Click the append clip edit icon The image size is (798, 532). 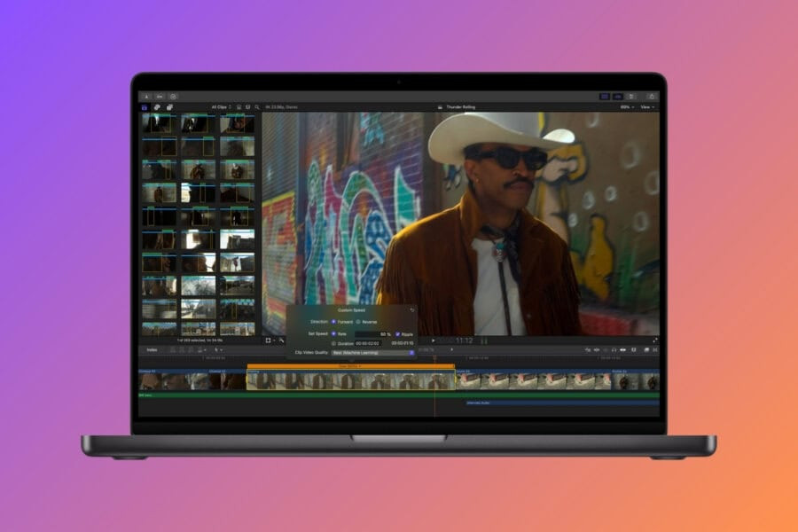tap(191, 349)
